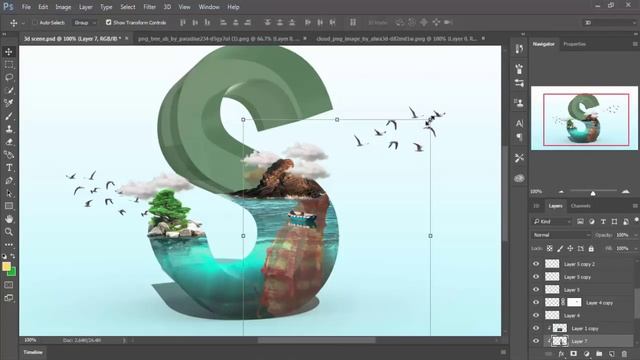Open the Character panel (A icon)
The image size is (640, 360).
click(x=519, y=124)
